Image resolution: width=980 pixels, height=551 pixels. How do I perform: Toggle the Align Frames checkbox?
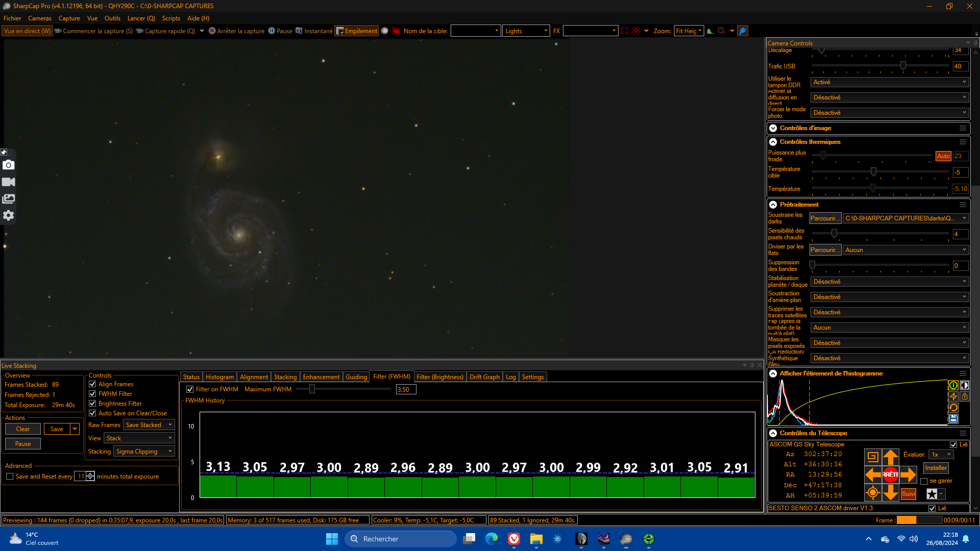point(92,384)
